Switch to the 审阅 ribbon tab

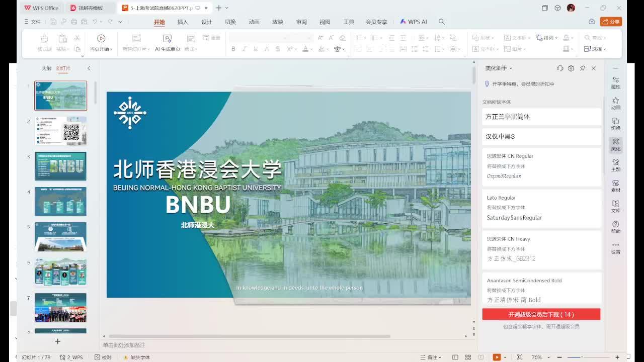point(301,22)
